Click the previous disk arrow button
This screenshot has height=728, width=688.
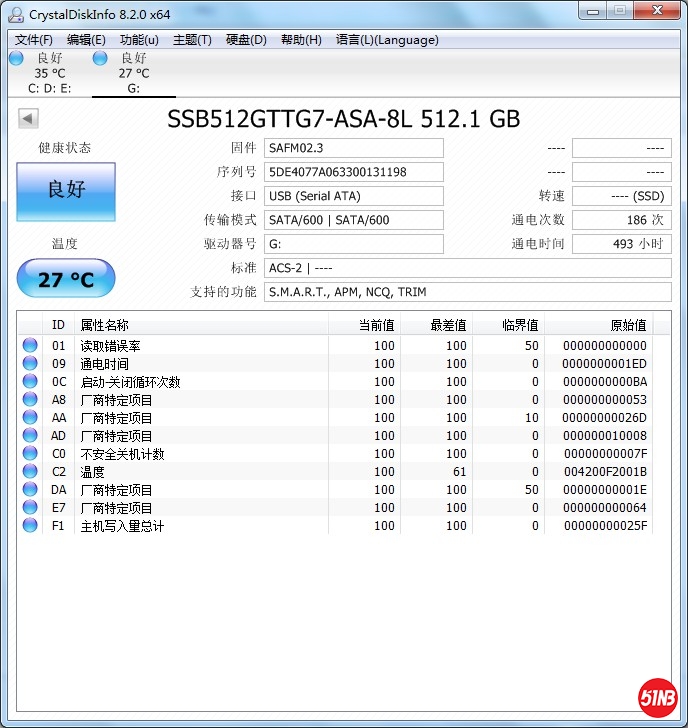coord(28,119)
